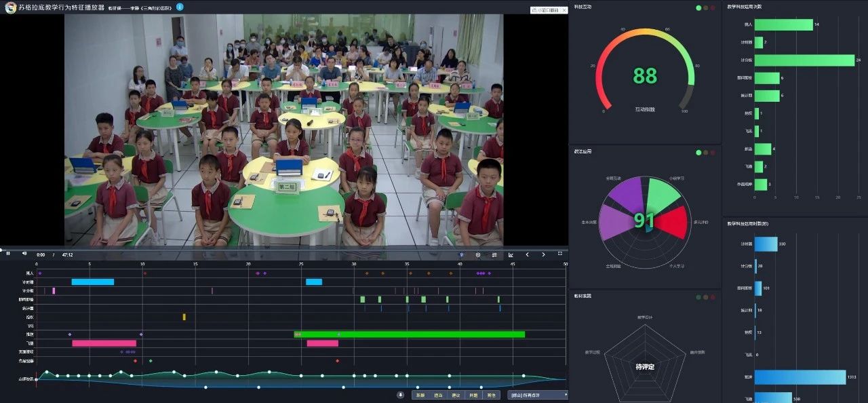Open the list icon in player bar

[494, 254]
